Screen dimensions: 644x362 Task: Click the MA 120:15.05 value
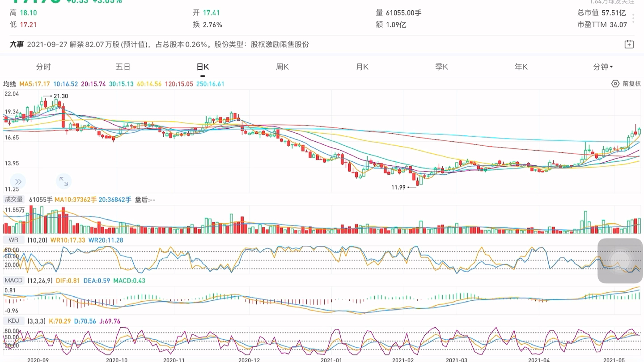(179, 84)
